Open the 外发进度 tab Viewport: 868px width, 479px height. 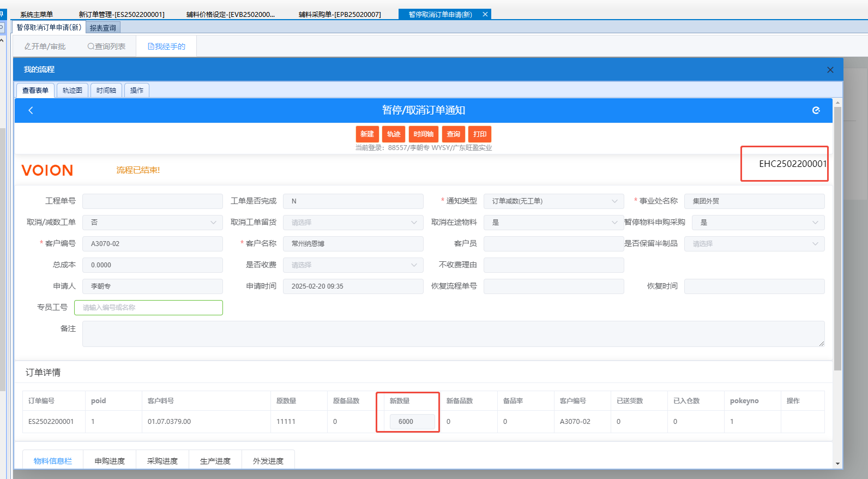[268, 461]
